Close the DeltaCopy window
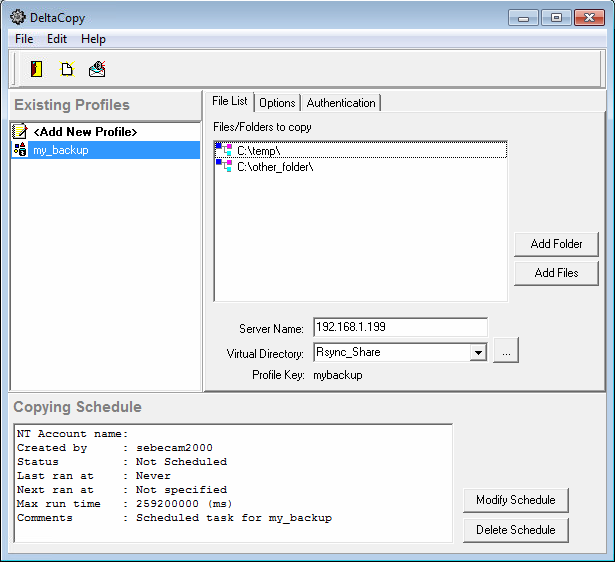The image size is (615, 562). (589, 18)
